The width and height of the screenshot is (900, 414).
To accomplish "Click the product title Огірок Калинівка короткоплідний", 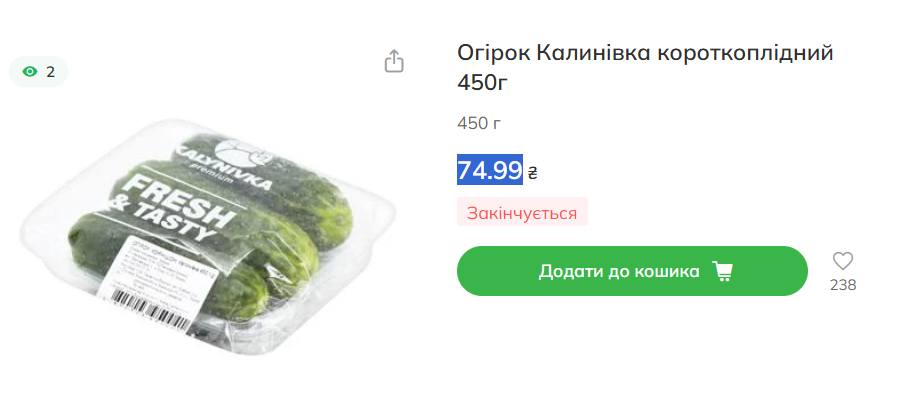I will 645,53.
